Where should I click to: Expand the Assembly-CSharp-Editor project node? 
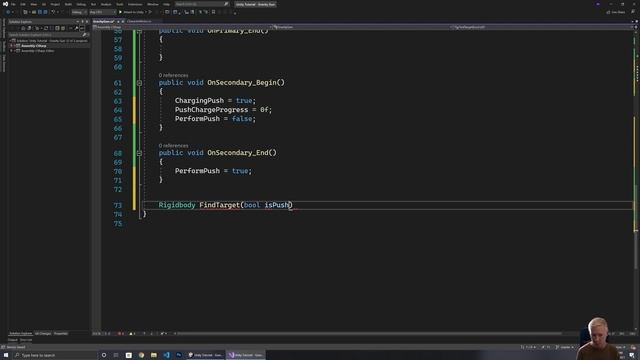tap(11, 51)
